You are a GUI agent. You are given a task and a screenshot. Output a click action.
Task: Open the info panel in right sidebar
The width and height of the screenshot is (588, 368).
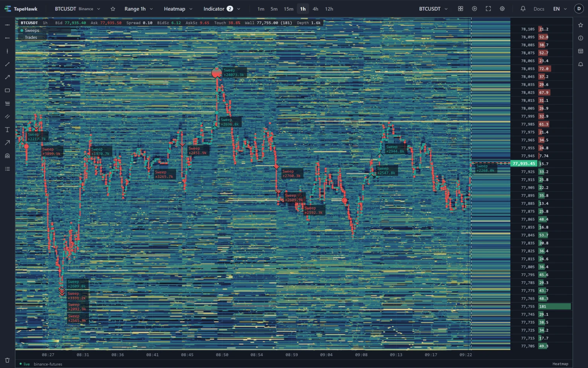(x=580, y=38)
